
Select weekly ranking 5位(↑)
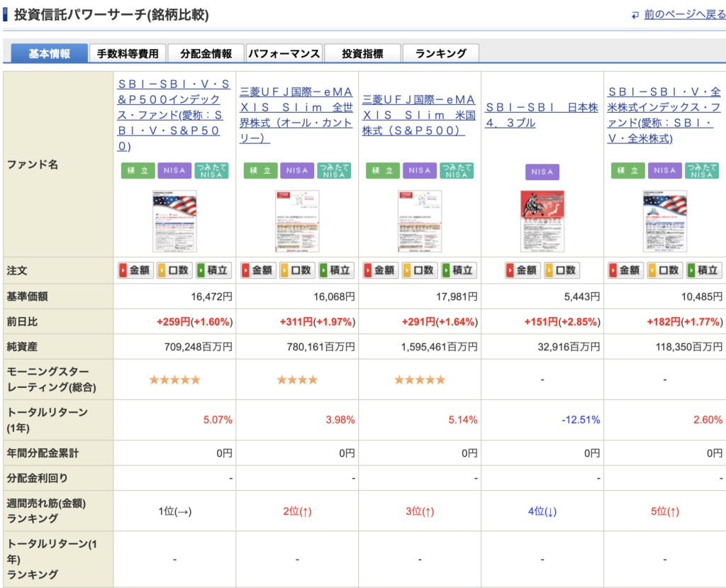tap(665, 511)
